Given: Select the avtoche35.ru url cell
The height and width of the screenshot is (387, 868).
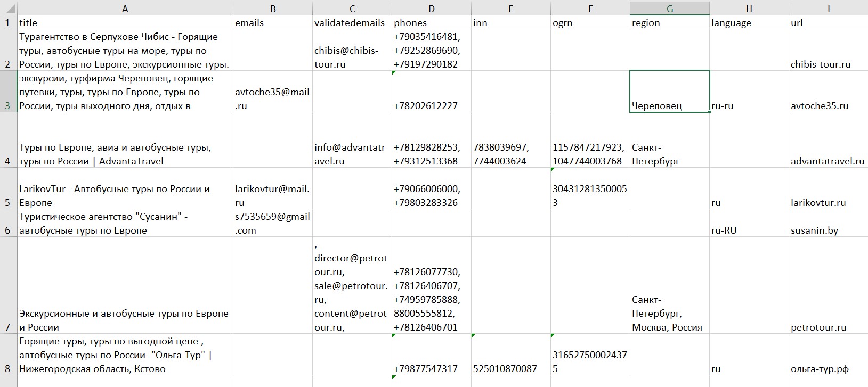Looking at the screenshot, I should (x=829, y=92).
